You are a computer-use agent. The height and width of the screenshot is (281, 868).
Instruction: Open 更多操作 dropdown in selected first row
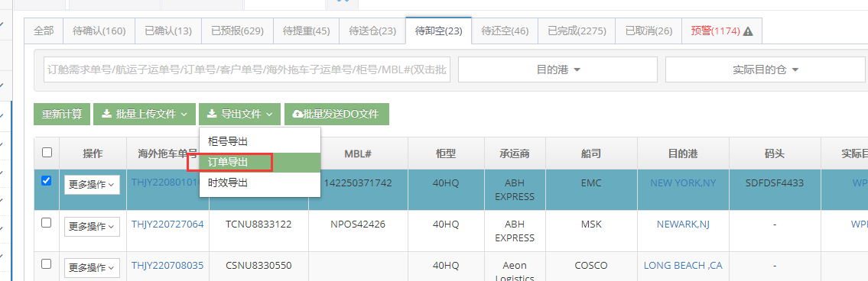click(92, 186)
